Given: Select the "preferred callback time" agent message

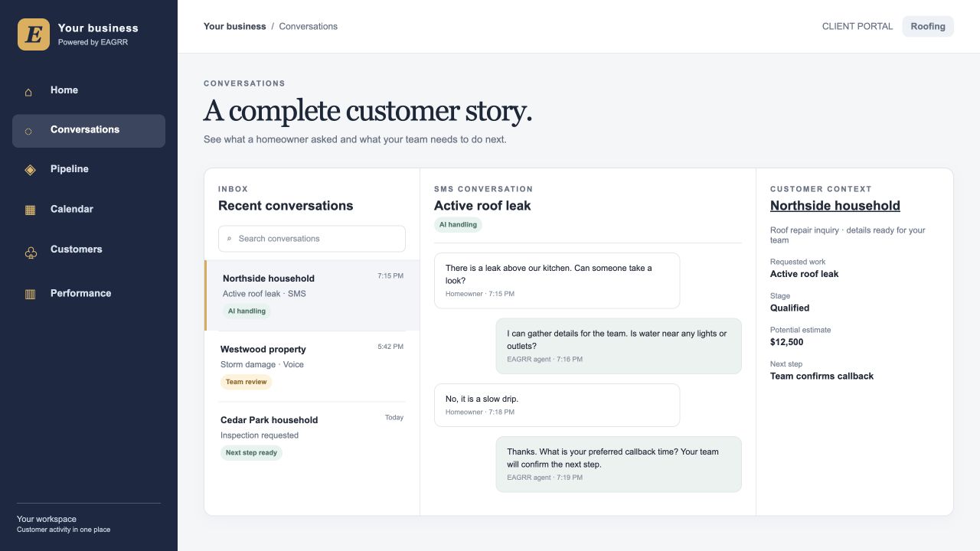Looking at the screenshot, I should tap(619, 465).
